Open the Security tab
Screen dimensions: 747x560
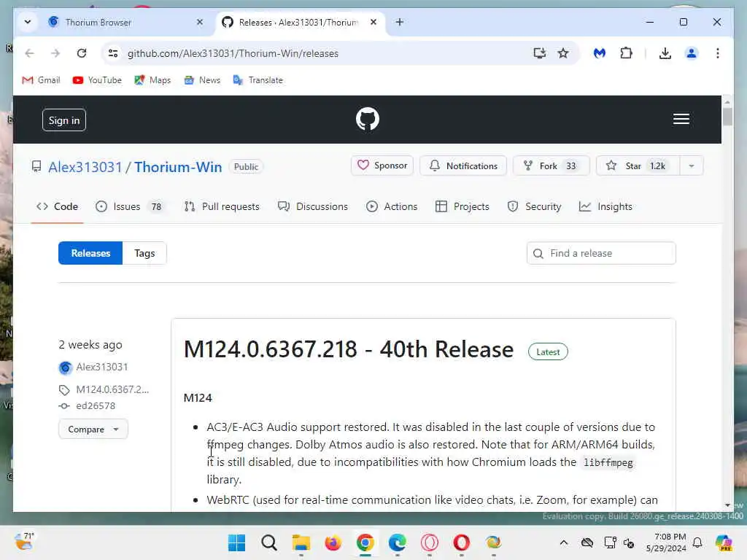pyautogui.click(x=534, y=206)
